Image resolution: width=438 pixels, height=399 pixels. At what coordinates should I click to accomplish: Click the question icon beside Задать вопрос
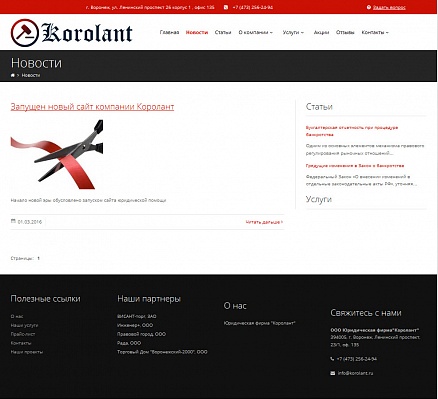[369, 7]
